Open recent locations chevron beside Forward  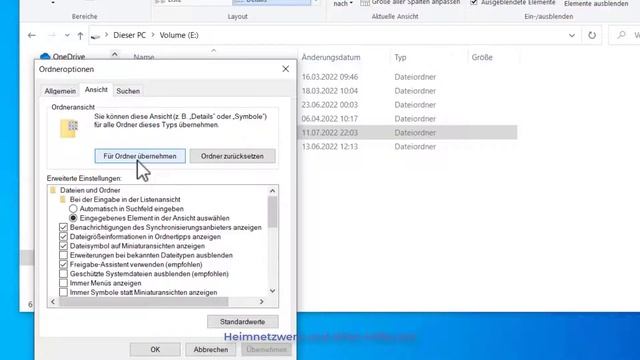67,36
